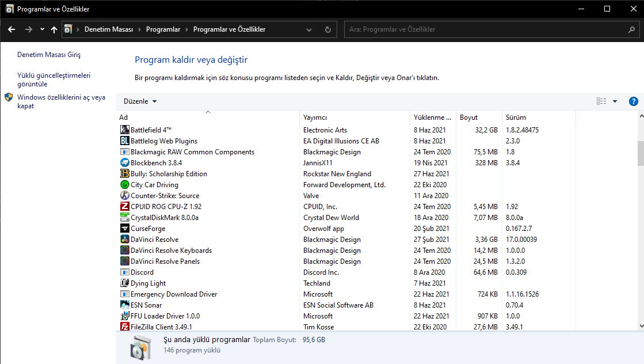Screen dimensions: 644x364
Task: Click the FFU Loader Driver icon
Action: tap(124, 316)
